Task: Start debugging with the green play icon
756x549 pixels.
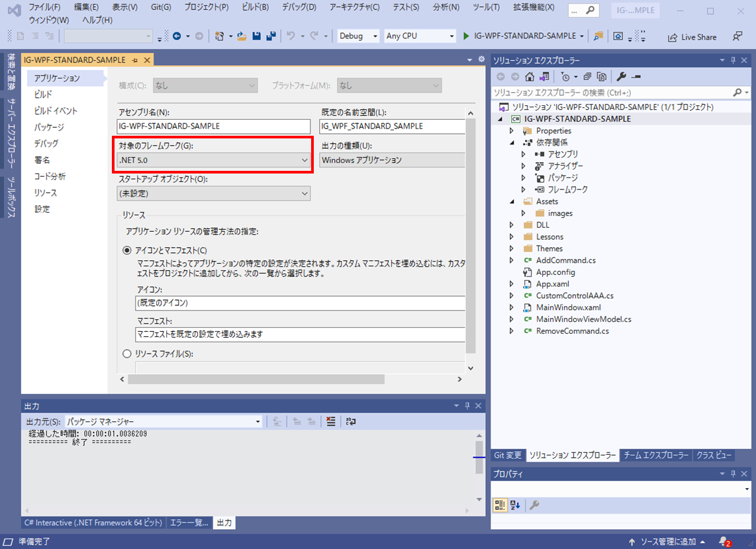Action: 466,36
